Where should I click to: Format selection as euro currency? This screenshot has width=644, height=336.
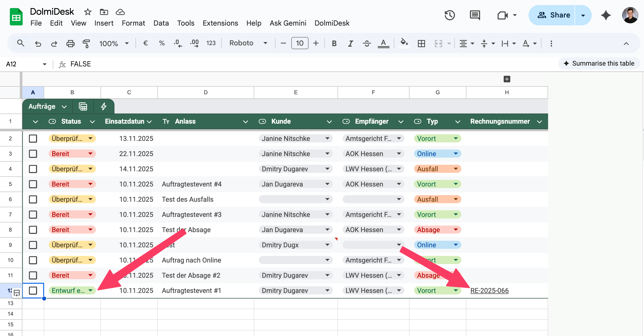pyautogui.click(x=145, y=43)
